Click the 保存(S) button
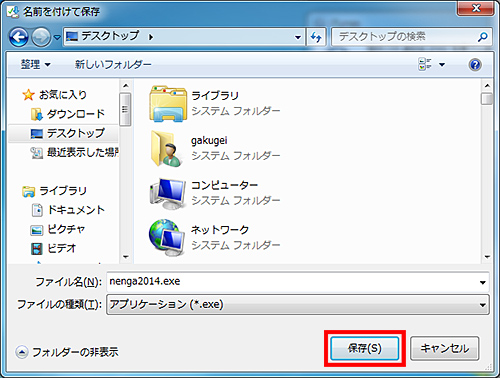Image resolution: width=500 pixels, height=378 pixels. (x=365, y=348)
